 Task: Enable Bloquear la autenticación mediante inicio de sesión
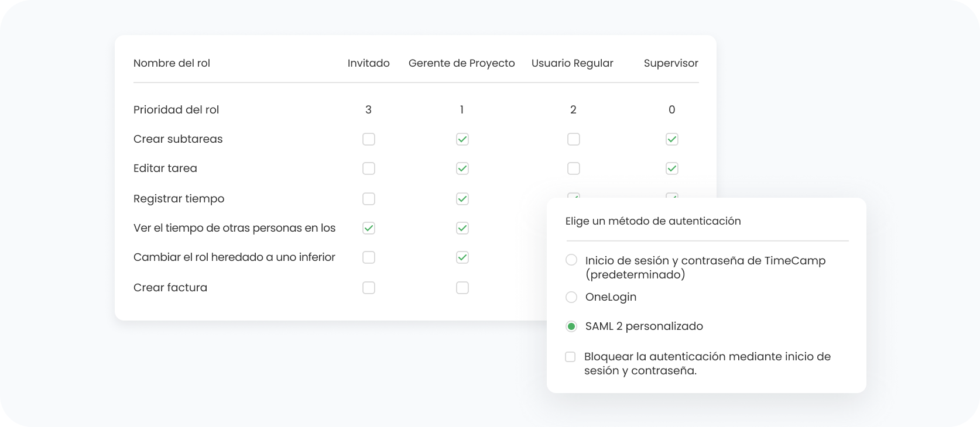pos(570,357)
